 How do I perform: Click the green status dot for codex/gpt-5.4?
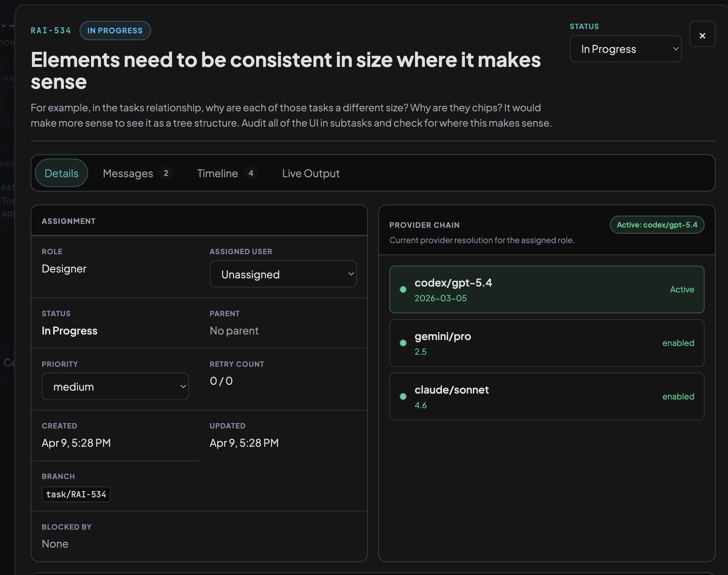pos(403,289)
